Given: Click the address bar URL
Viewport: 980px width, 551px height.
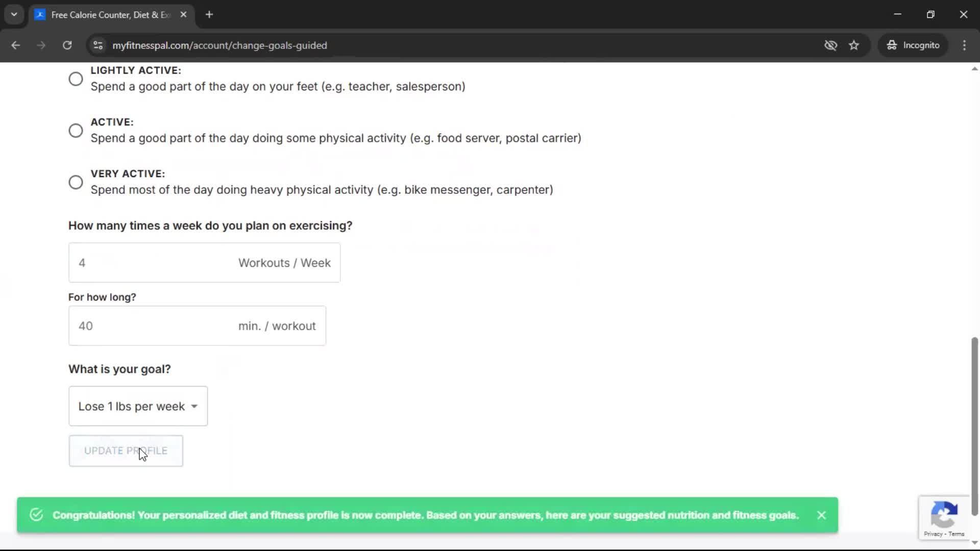Looking at the screenshot, I should [x=219, y=45].
